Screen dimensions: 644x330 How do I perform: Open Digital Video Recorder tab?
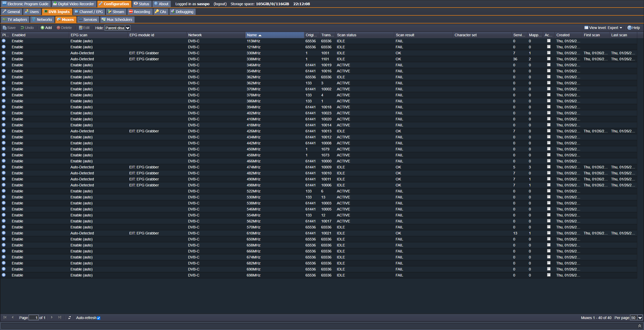73,4
